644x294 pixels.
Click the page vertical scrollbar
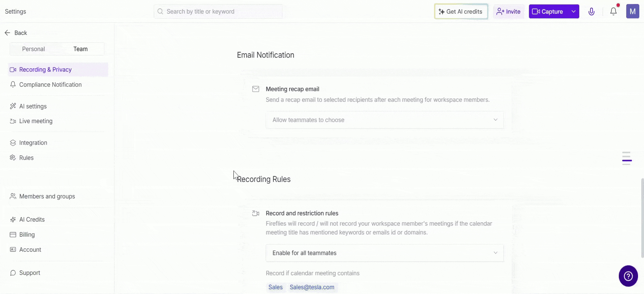tap(642, 218)
